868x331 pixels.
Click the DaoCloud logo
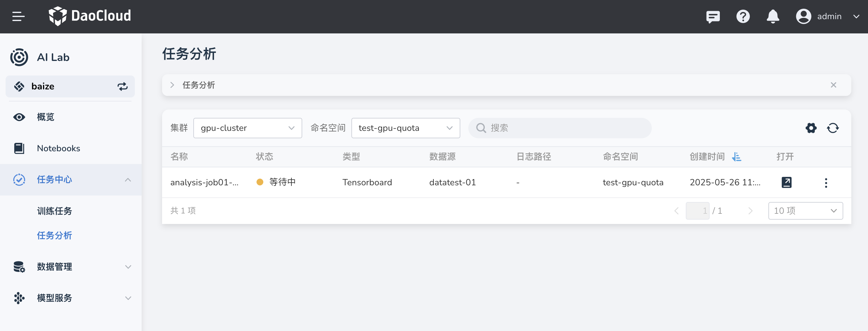coord(90,15)
